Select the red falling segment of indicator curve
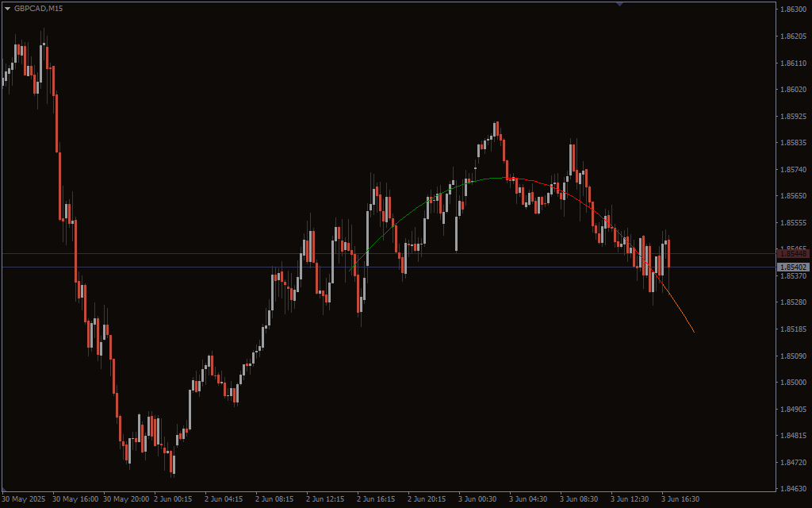 click(571, 195)
